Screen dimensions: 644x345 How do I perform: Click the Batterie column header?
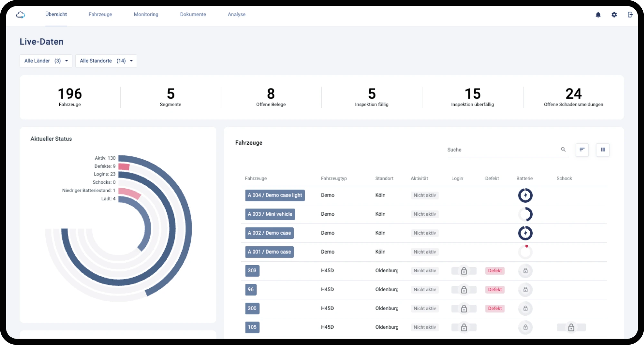(525, 178)
